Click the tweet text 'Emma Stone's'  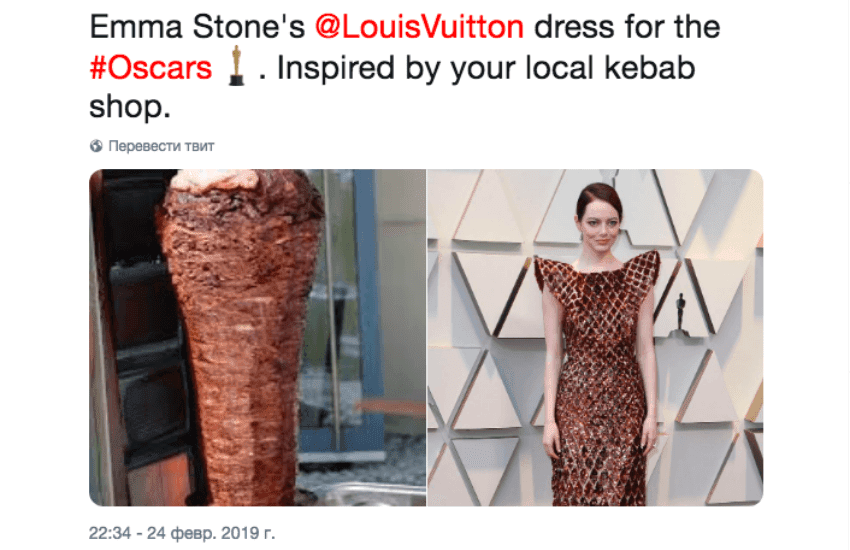(197, 27)
